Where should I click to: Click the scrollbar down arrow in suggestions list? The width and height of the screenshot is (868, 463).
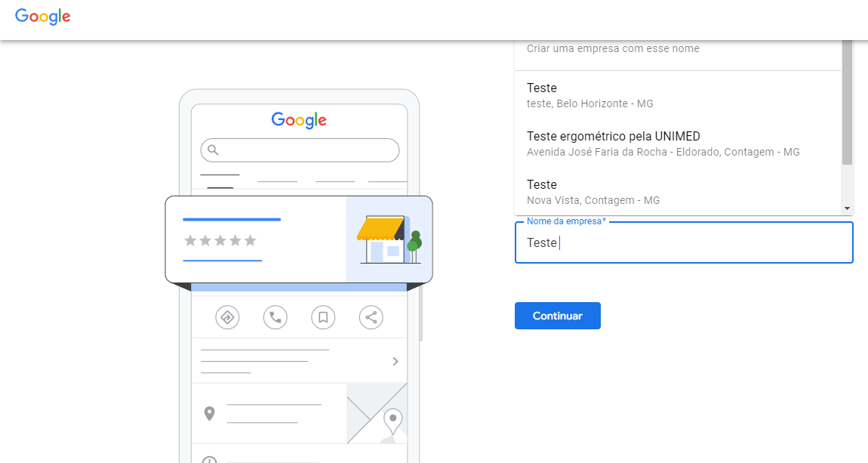[x=847, y=208]
